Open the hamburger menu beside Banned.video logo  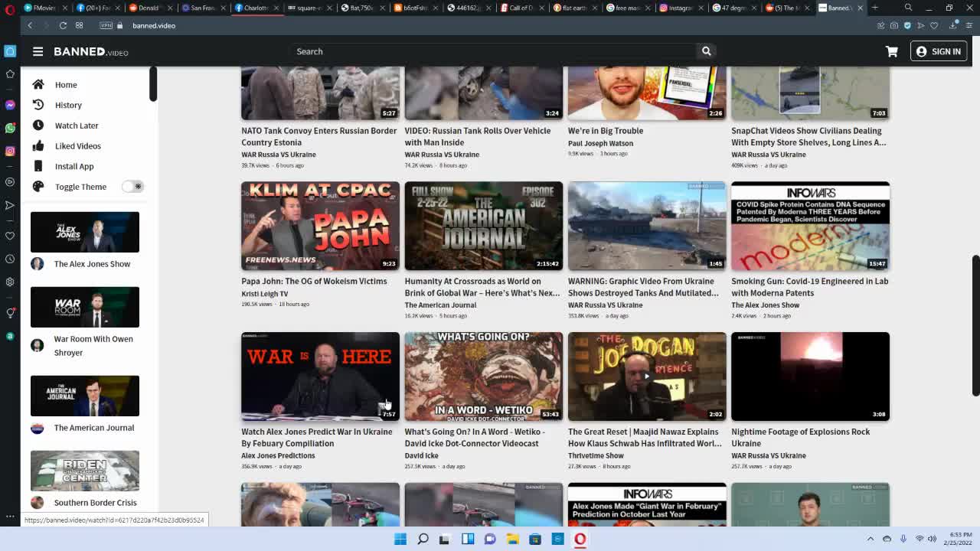pos(38,51)
